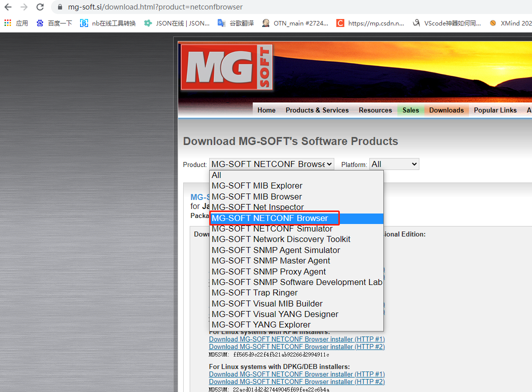
Task: Click 'For Linux systems with DPKG/DEB installers' text
Action: 279,366
